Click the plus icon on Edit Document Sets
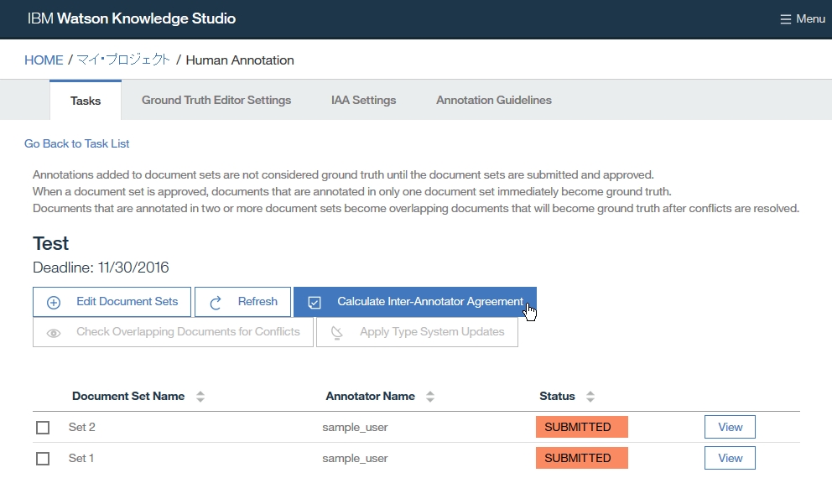This screenshot has width=832, height=504. tap(54, 302)
